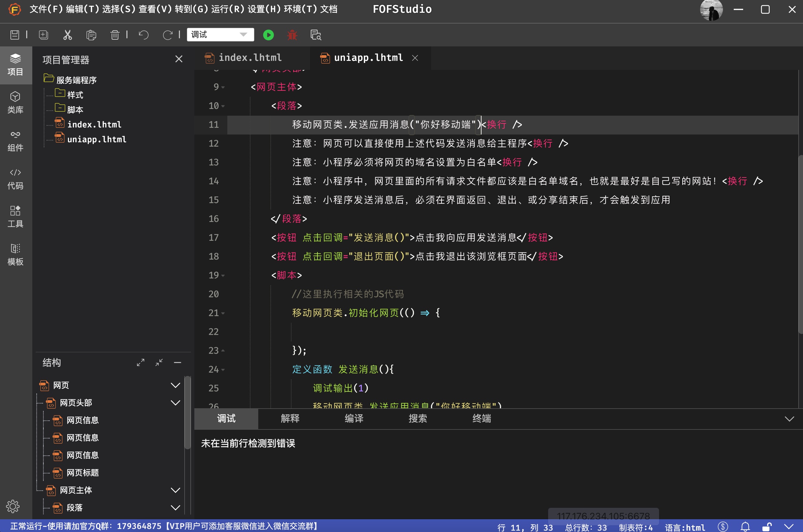803x532 pixels.
Task: Open the 编辑(T) menu
Action: click(x=82, y=9)
